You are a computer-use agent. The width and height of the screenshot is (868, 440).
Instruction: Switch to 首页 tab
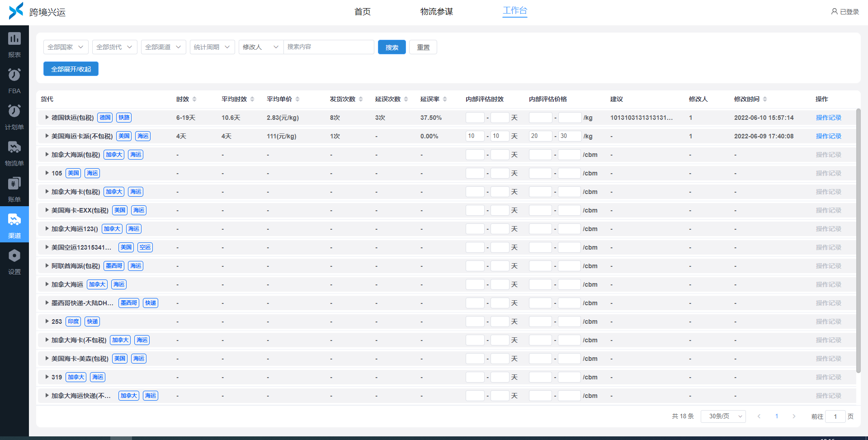point(363,12)
